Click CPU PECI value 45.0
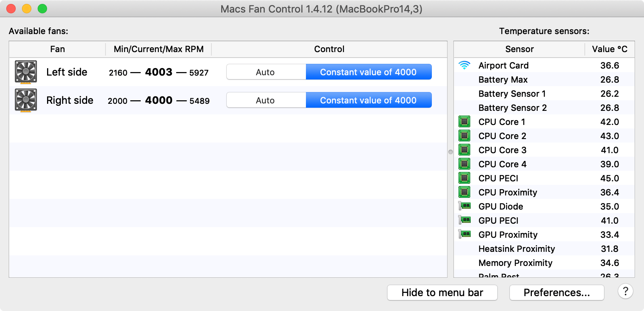 [609, 178]
